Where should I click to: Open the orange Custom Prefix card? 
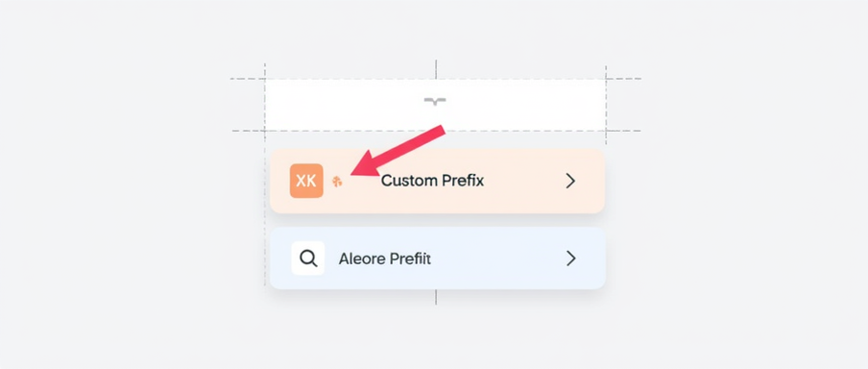coord(437,181)
